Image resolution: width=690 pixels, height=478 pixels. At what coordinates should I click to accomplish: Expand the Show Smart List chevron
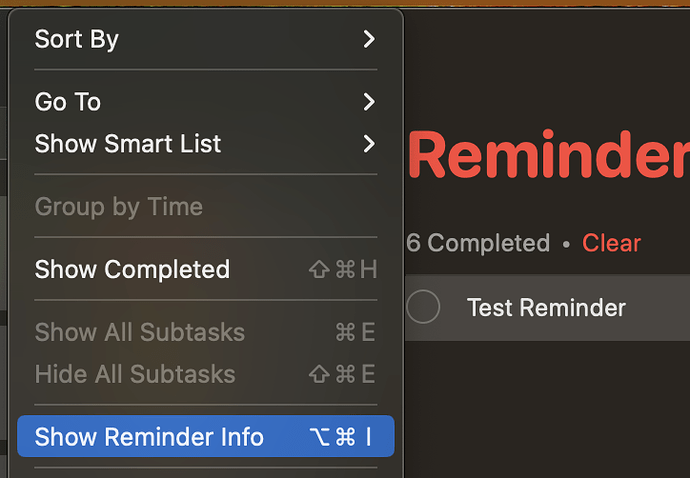point(369,143)
